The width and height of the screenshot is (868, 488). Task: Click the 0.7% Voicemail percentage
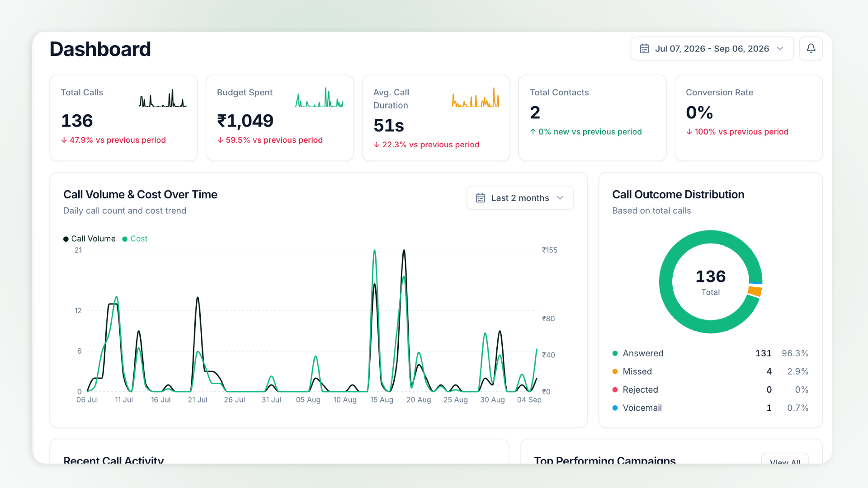797,408
